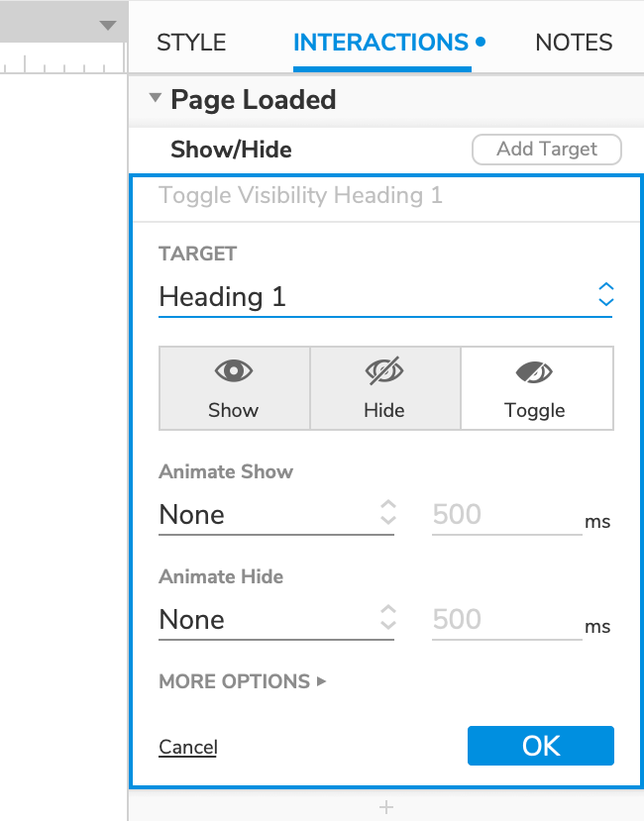The width and height of the screenshot is (644, 821).
Task: Switch to the NOTES tab
Action: (574, 43)
